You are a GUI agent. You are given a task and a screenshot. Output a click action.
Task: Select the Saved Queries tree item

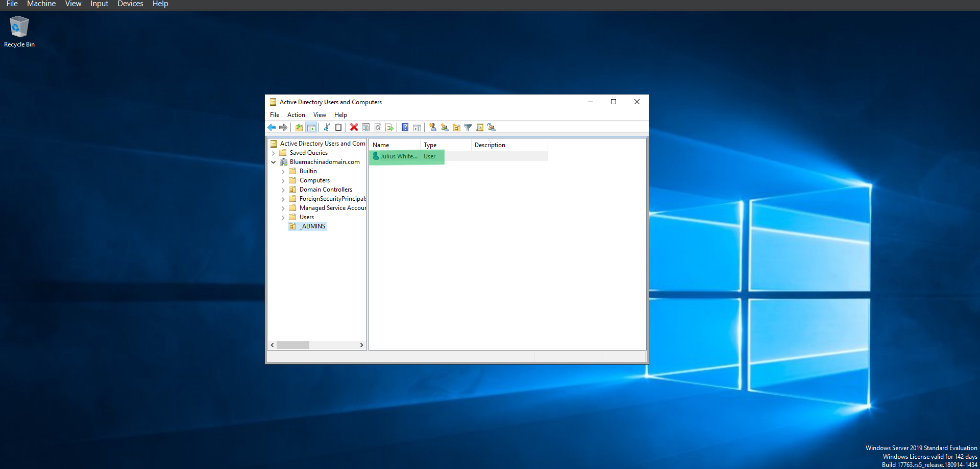coord(309,153)
